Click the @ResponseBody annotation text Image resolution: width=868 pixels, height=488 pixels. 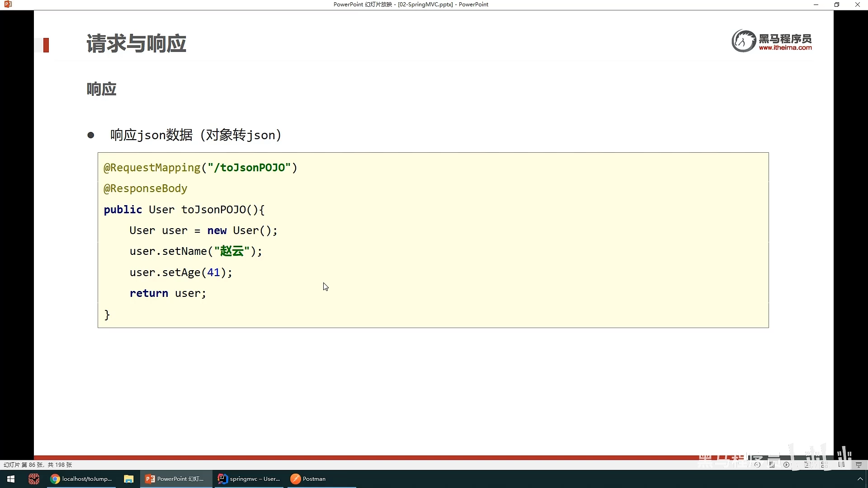click(145, 188)
